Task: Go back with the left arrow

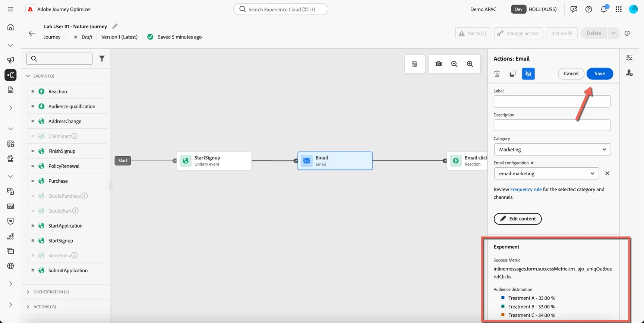Action: coord(32,33)
